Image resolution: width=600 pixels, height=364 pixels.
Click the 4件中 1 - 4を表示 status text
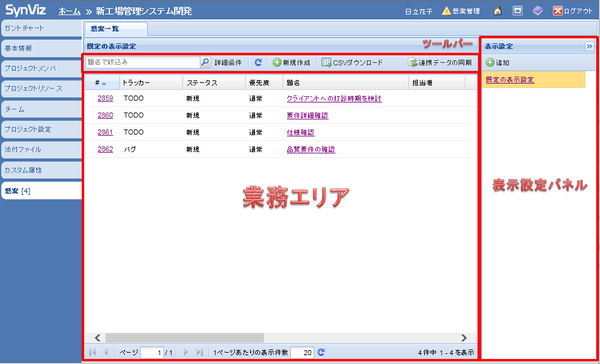tap(446, 352)
